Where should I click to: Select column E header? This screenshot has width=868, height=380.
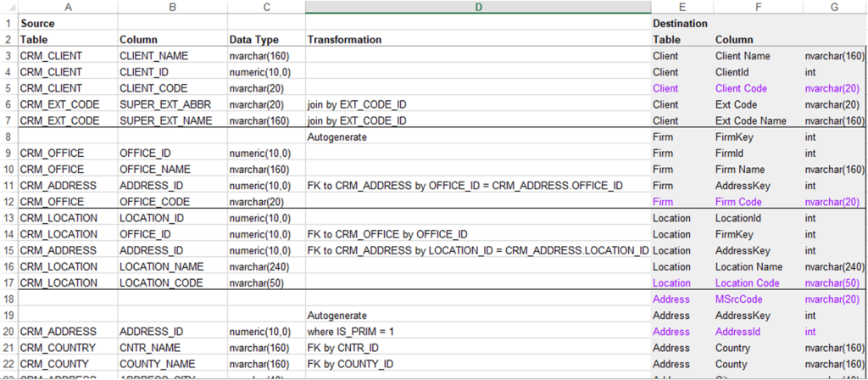(682, 7)
